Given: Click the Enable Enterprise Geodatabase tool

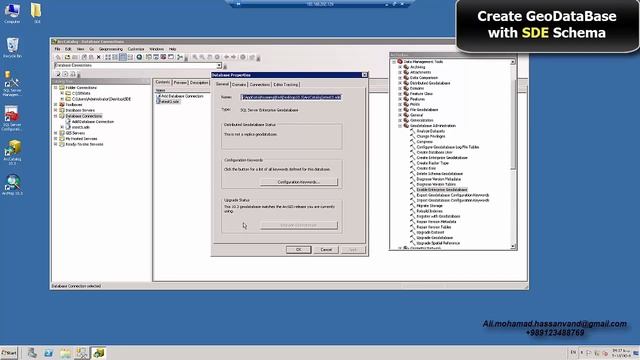Looking at the screenshot, I should pos(442,190).
